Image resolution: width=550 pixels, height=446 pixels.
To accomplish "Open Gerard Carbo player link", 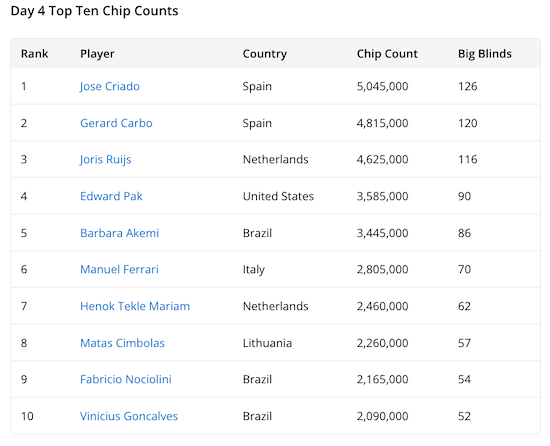I will 116,123.
